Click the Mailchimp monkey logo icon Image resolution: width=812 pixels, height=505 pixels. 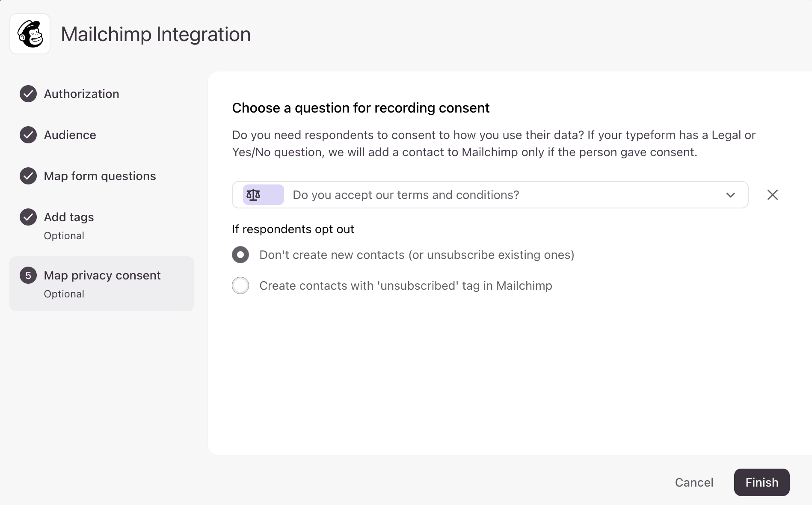[x=30, y=34]
